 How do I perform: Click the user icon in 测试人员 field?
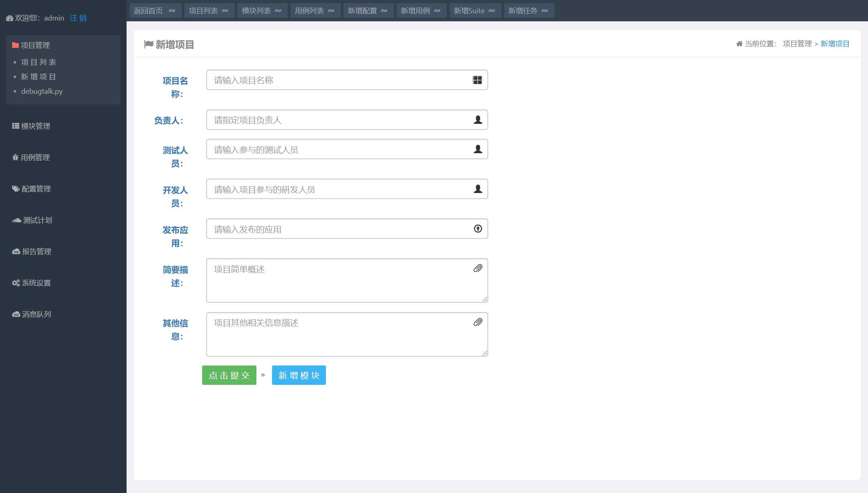[478, 149]
